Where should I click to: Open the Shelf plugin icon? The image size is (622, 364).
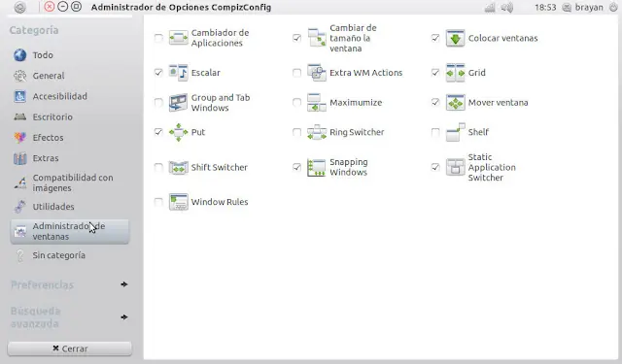click(455, 132)
